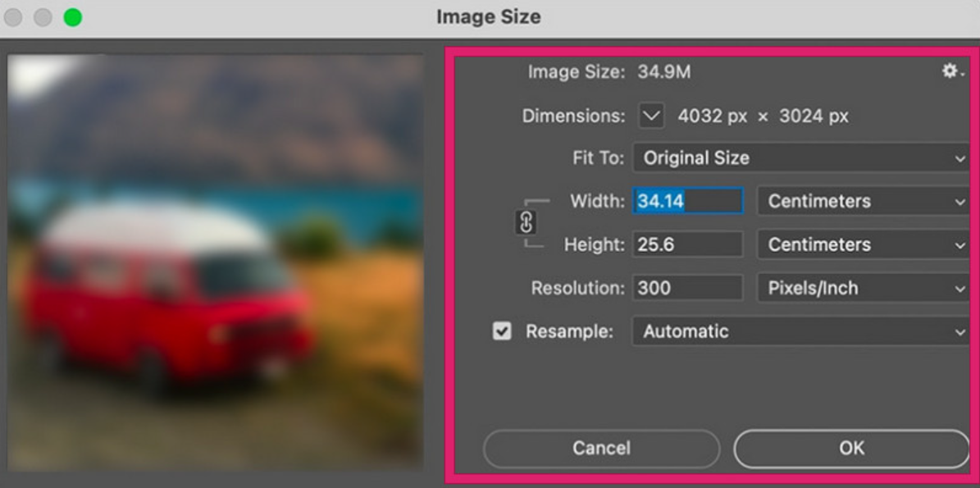Confirm with the OK button

pyautogui.click(x=851, y=448)
